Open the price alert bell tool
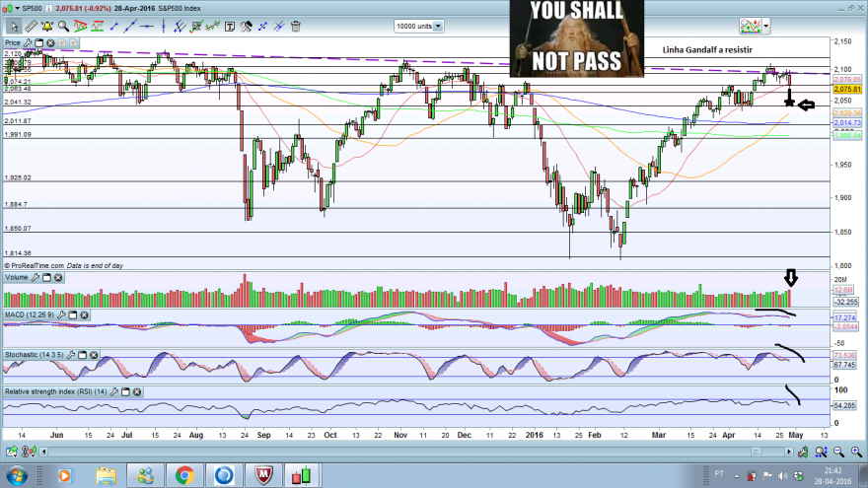Image resolution: width=868 pixels, height=488 pixels. point(47,26)
